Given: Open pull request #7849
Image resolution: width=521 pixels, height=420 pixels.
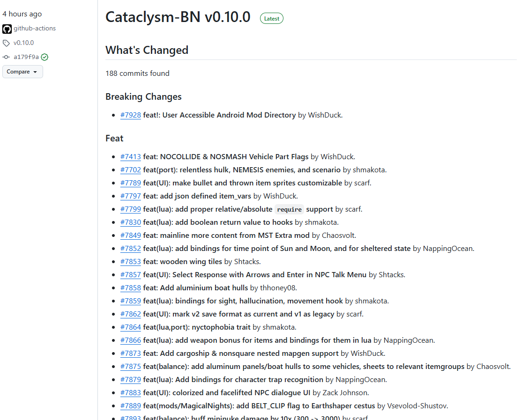Looking at the screenshot, I should coord(131,236).
